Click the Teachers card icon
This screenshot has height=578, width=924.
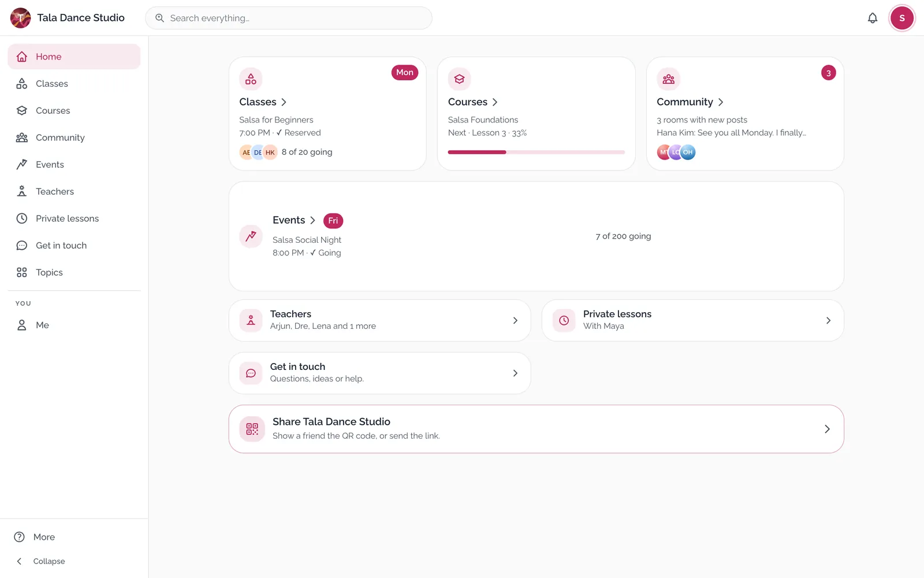pyautogui.click(x=251, y=320)
